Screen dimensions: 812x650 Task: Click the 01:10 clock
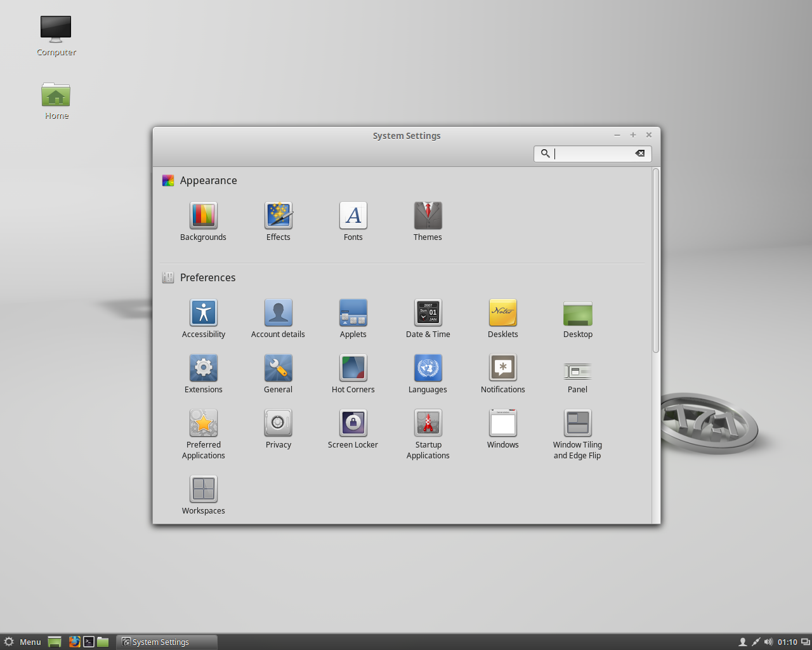pyautogui.click(x=787, y=642)
